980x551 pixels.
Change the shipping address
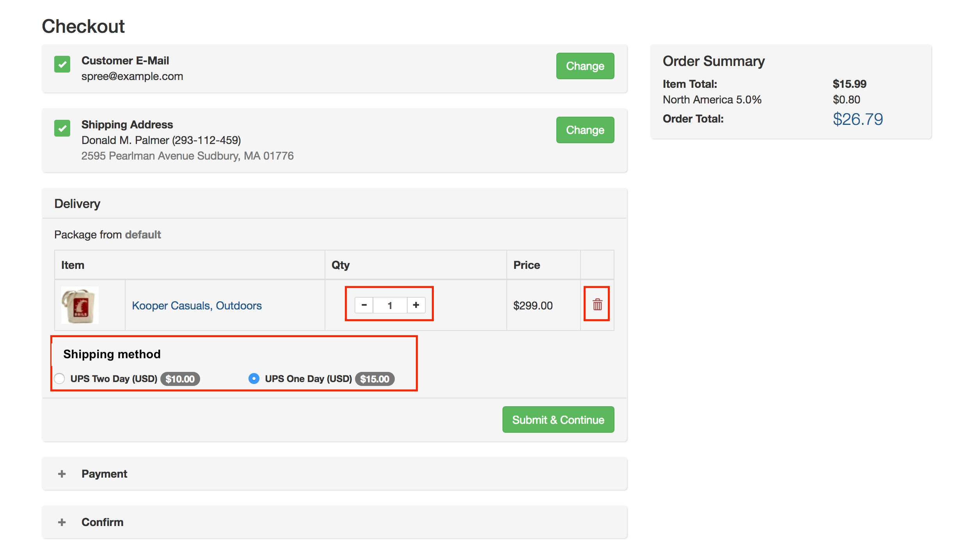pos(585,130)
